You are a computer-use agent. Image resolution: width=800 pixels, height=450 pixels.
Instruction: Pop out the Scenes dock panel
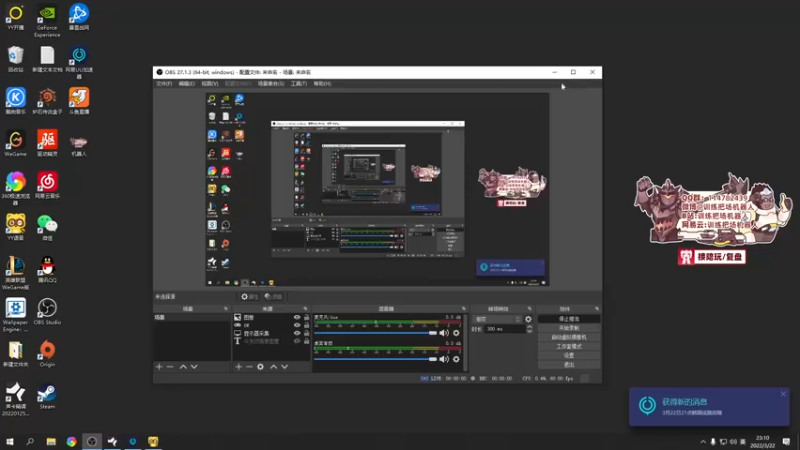click(x=226, y=309)
